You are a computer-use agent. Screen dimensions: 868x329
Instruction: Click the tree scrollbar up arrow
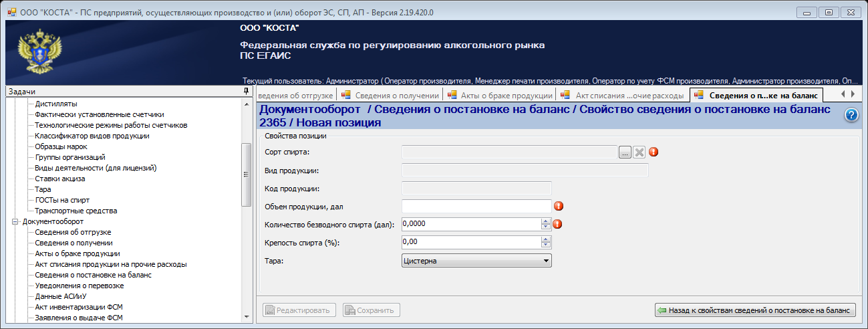246,102
